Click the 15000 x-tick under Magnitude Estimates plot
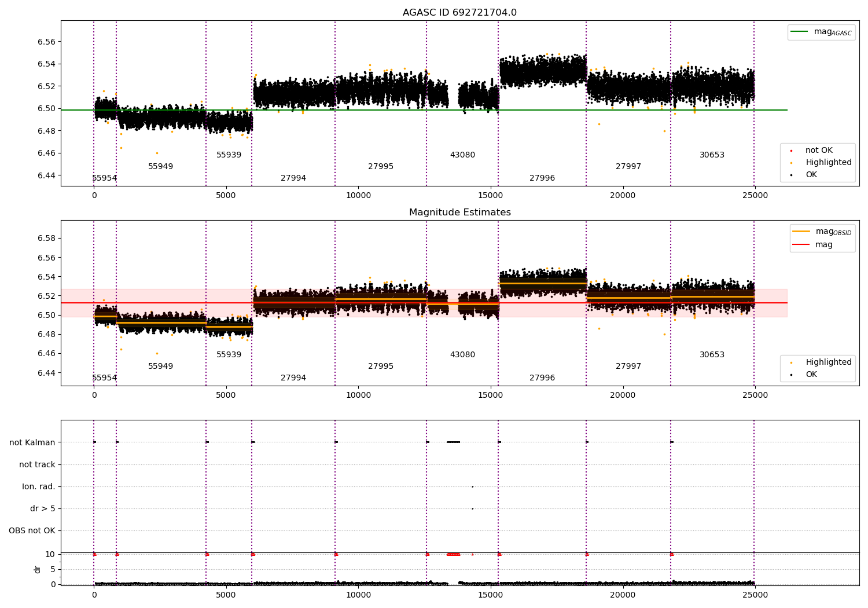 [491, 395]
